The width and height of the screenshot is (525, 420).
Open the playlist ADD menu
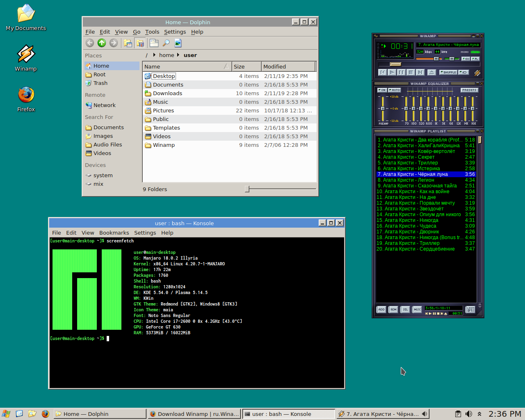pyautogui.click(x=381, y=310)
